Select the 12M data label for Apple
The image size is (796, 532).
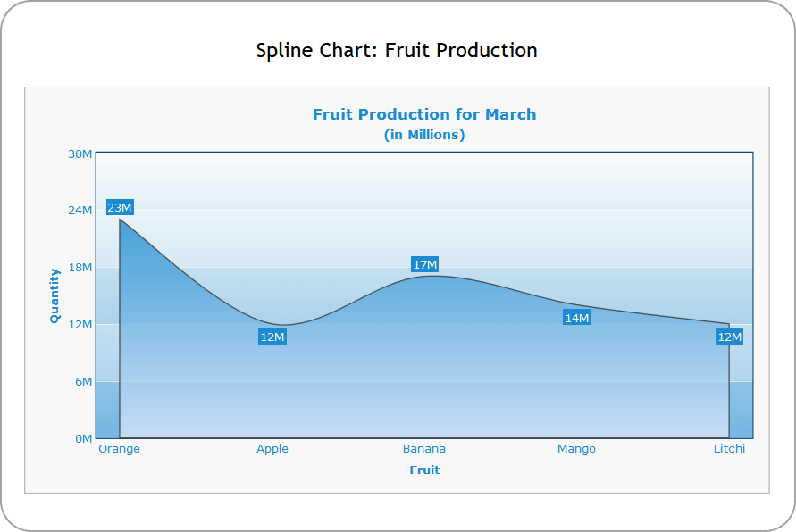click(272, 337)
